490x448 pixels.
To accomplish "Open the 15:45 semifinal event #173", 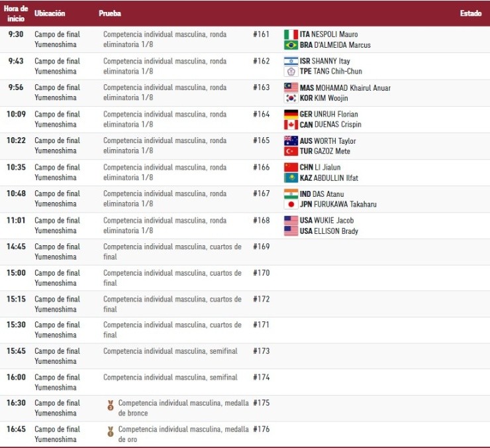I will (170, 351).
